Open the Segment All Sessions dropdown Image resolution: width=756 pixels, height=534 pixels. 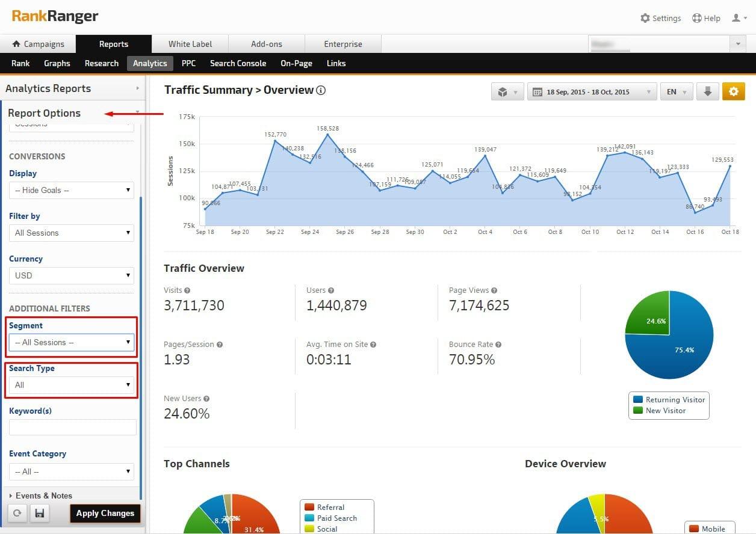[x=72, y=342]
